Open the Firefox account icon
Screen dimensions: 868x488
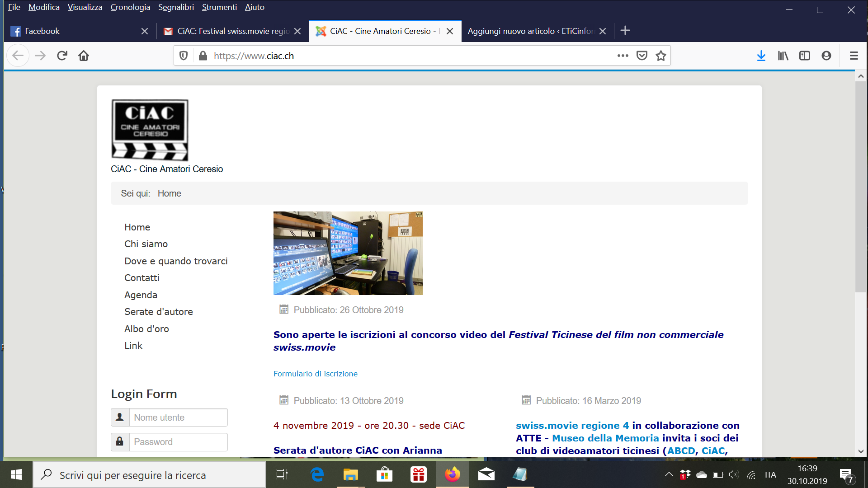(826, 56)
